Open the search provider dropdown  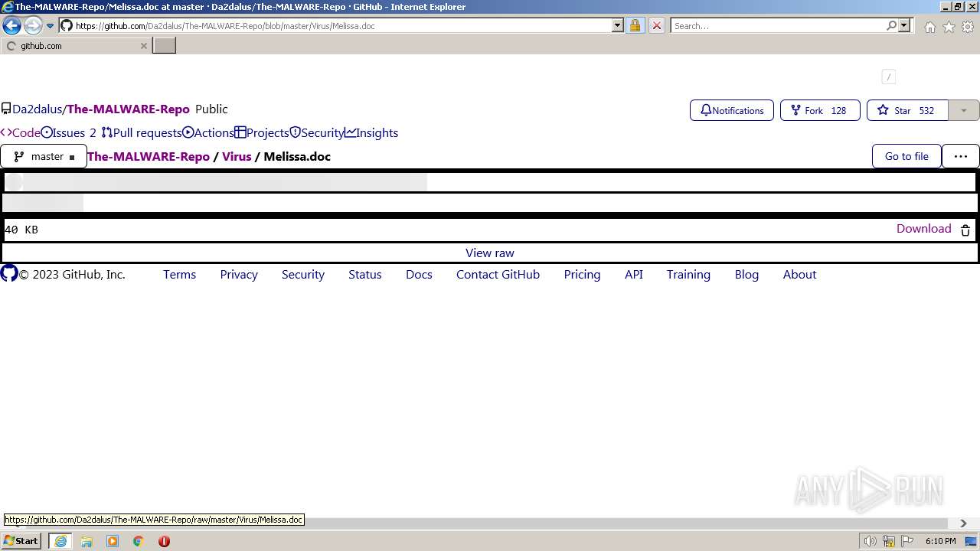point(904,25)
